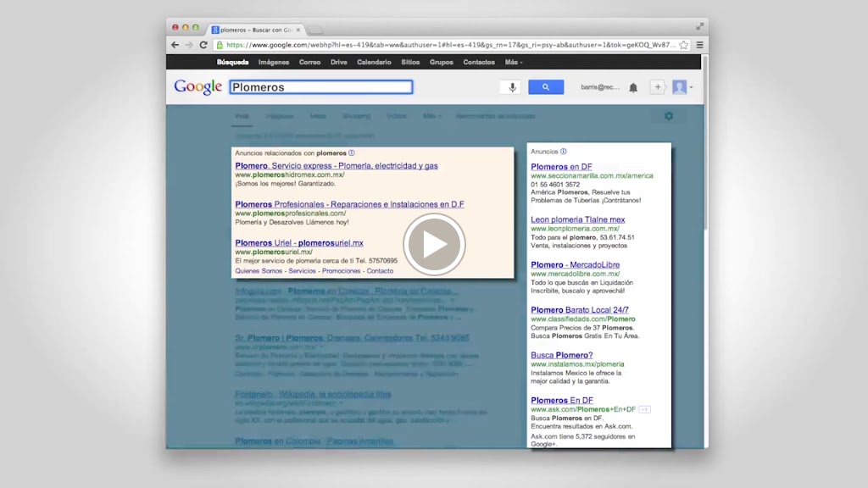Select Búsqueda in the top bar
868x488 pixels.
click(x=232, y=62)
